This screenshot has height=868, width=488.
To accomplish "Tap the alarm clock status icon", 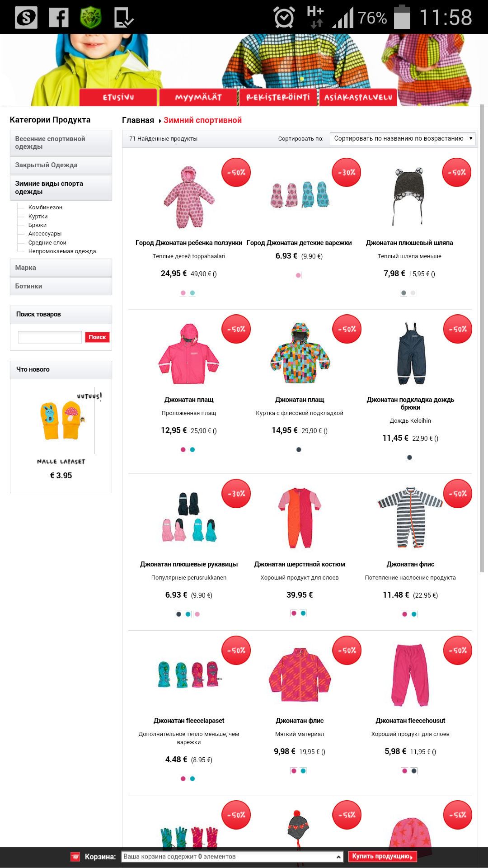I will coord(284,18).
